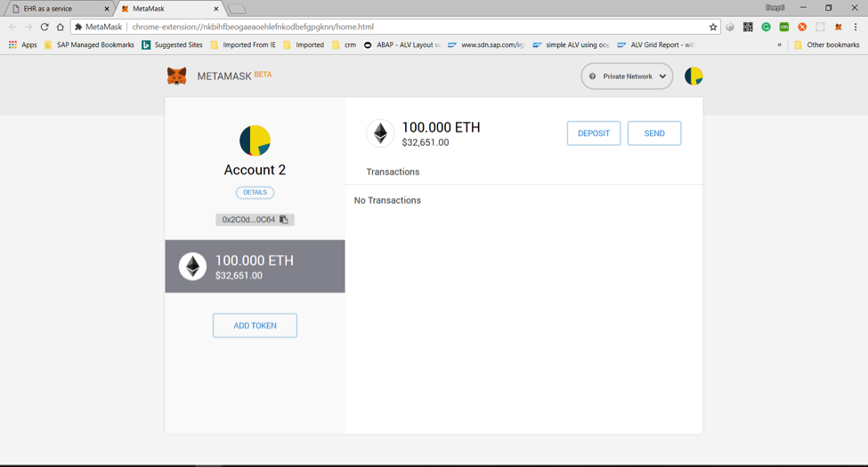Click the network help question mark icon

point(592,76)
